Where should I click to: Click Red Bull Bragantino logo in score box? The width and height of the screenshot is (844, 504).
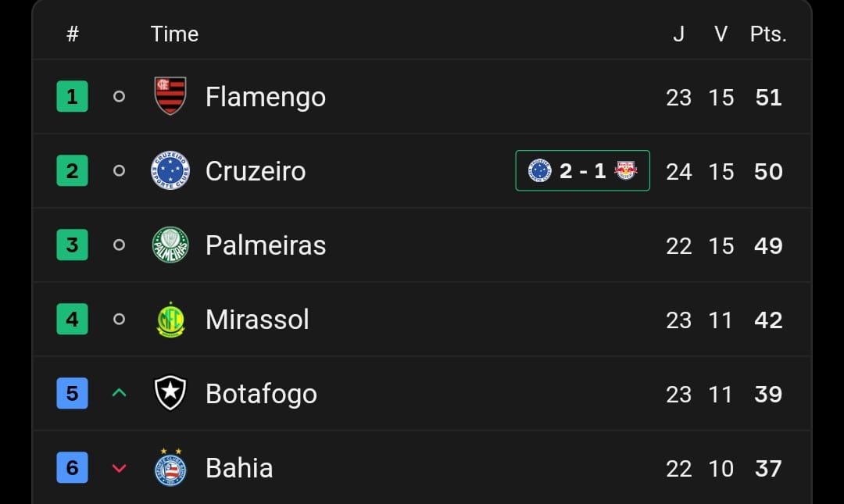(x=625, y=170)
